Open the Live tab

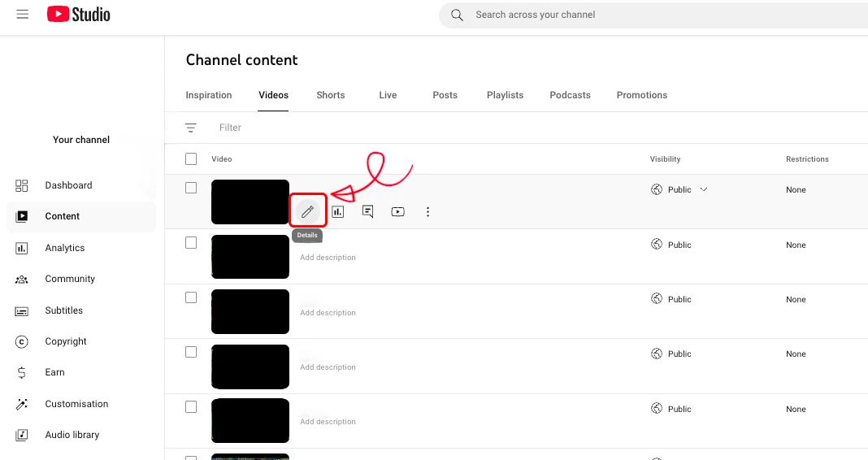click(x=388, y=95)
